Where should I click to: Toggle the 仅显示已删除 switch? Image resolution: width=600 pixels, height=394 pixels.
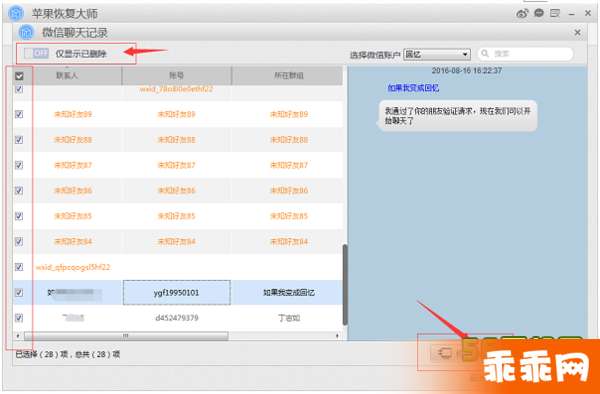[36, 54]
